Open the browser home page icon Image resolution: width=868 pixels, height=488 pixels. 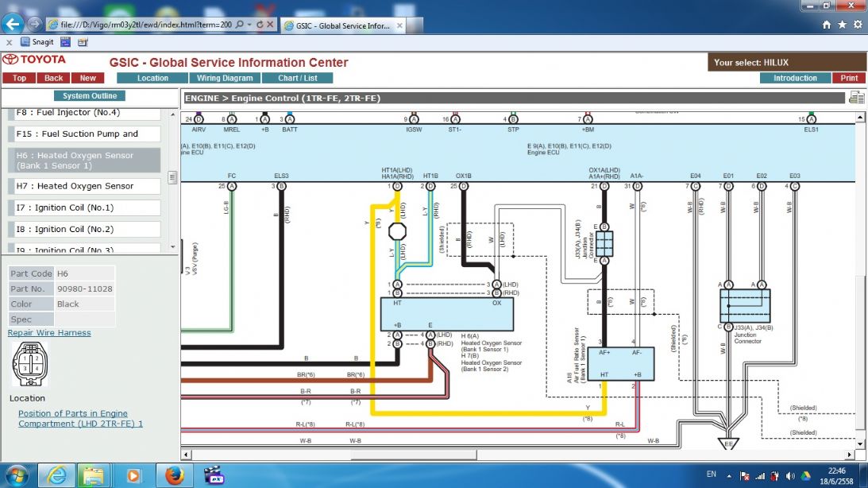click(827, 25)
